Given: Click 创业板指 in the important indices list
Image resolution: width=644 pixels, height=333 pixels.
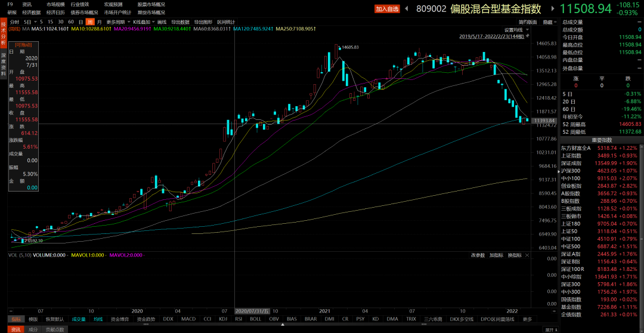Looking at the screenshot, I should click(x=571, y=186).
